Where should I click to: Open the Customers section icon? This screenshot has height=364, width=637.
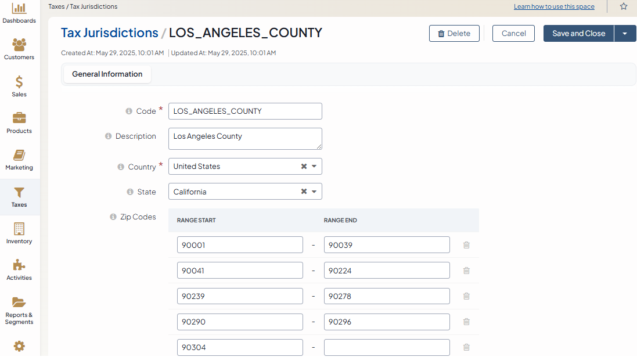(19, 45)
